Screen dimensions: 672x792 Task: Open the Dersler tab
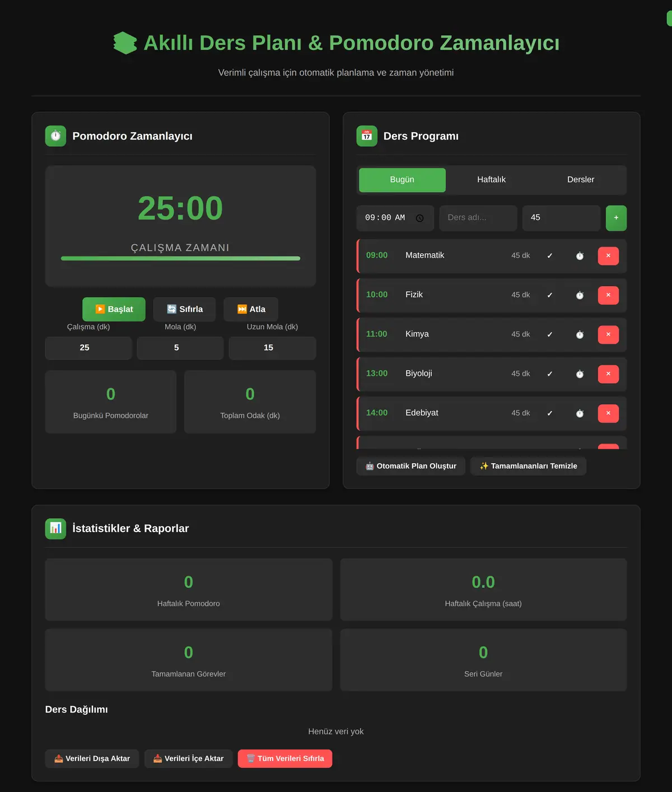(581, 180)
